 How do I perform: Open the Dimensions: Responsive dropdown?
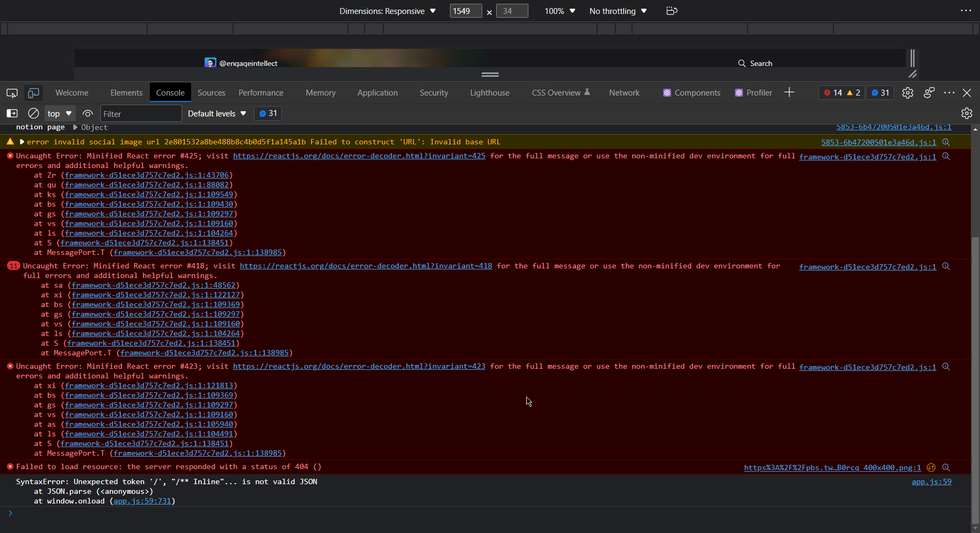387,11
